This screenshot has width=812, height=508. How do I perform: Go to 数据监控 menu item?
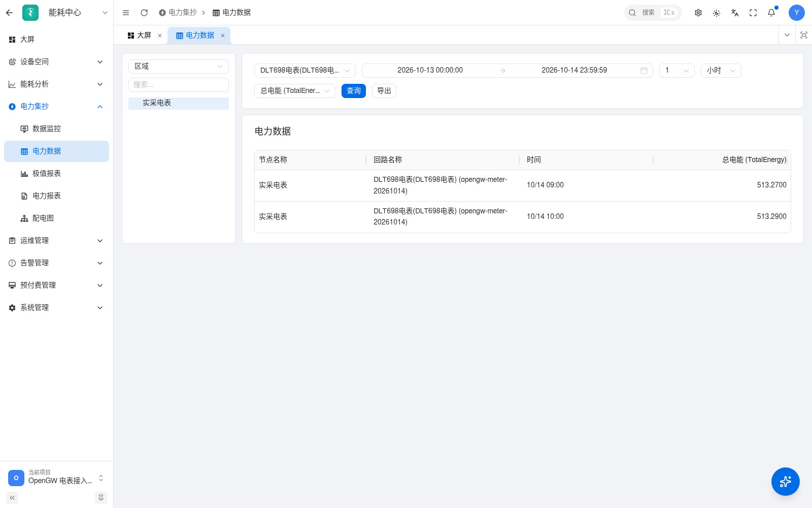[x=56, y=129]
